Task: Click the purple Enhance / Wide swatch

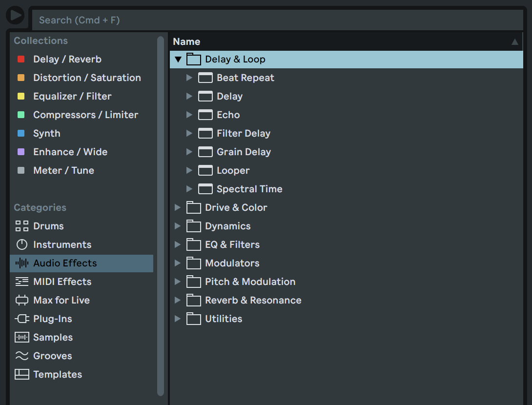Action: click(x=21, y=152)
